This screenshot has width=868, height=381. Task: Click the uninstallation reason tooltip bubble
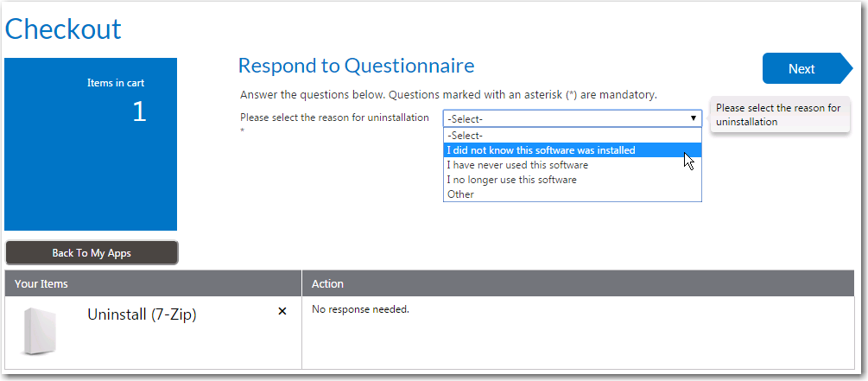click(x=777, y=115)
